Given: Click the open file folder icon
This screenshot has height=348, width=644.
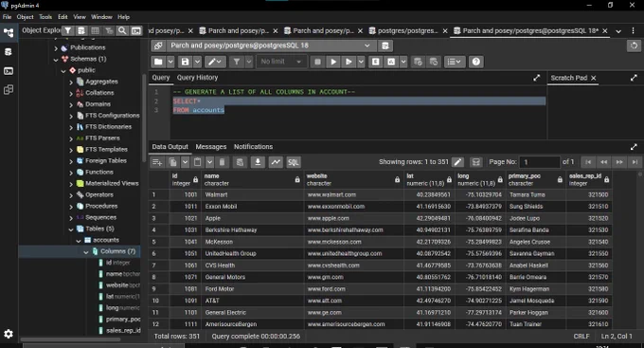Looking at the screenshot, I should (158, 62).
